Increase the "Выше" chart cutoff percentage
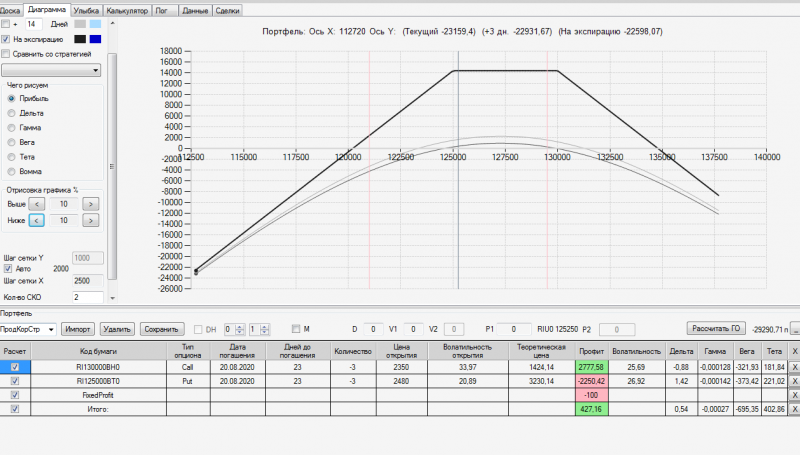This screenshot has height=455, width=800. 91,204
